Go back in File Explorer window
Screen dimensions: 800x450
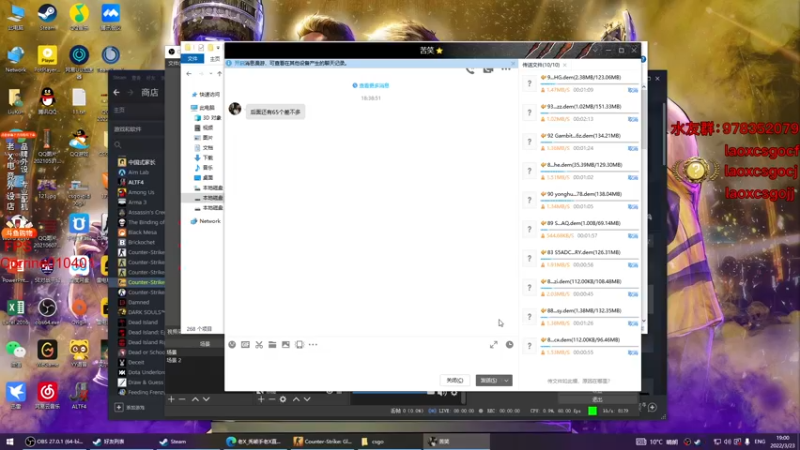tap(189, 73)
